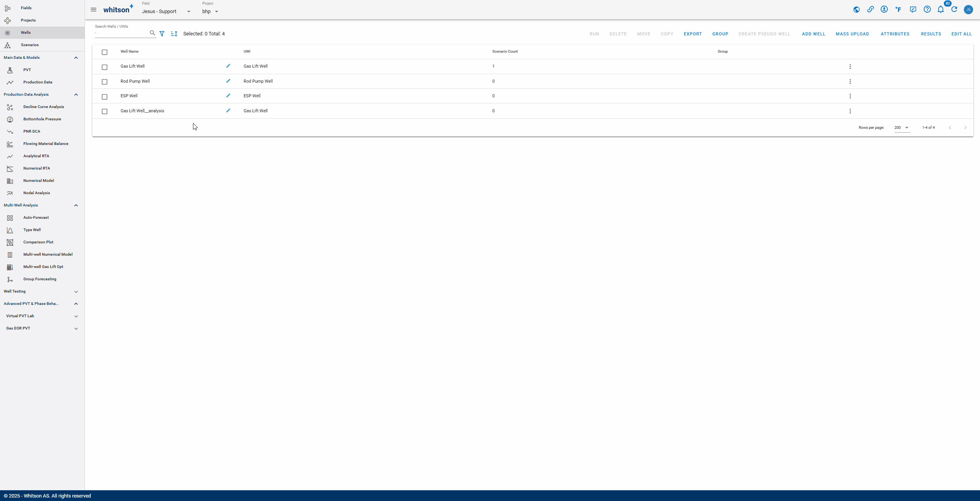Click the sort wells icon
Screen dimensions: 980x501
(174, 34)
